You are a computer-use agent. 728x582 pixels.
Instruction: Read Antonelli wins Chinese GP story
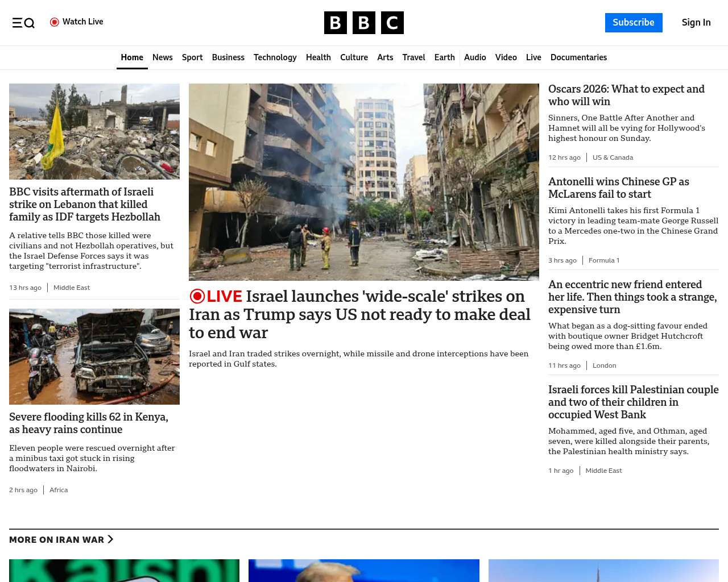click(x=619, y=188)
